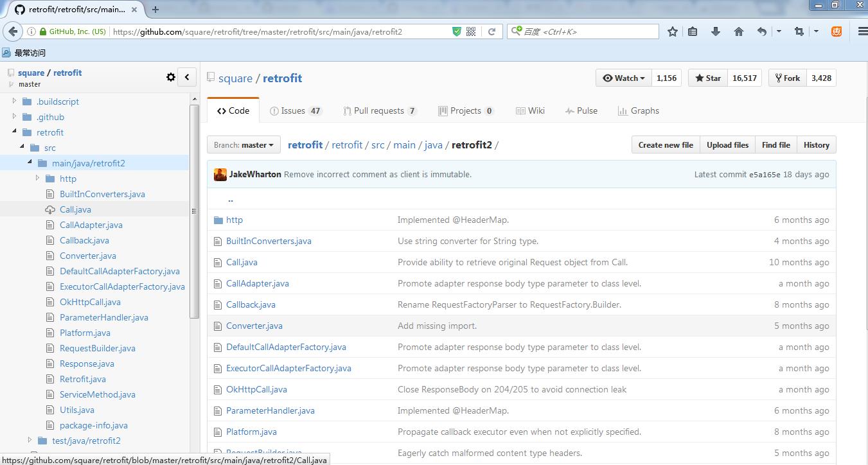The width and height of the screenshot is (868, 465).
Task: Click the orange extension icon in the toolbar
Action: [837, 31]
